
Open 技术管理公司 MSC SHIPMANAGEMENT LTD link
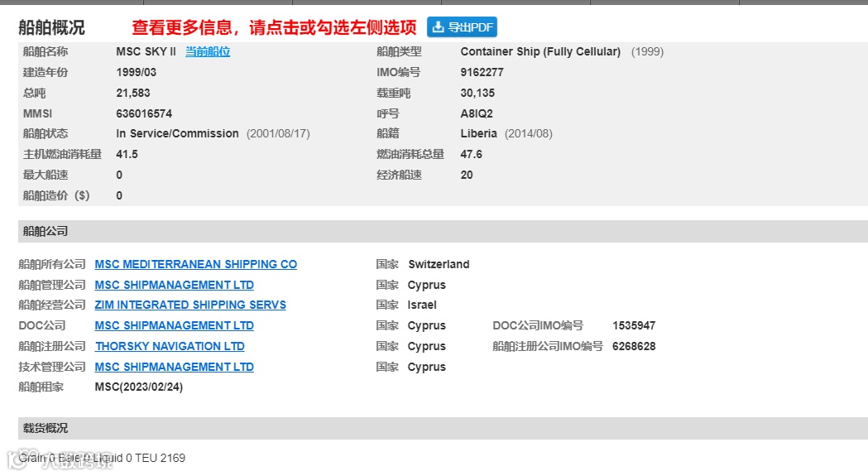click(175, 367)
